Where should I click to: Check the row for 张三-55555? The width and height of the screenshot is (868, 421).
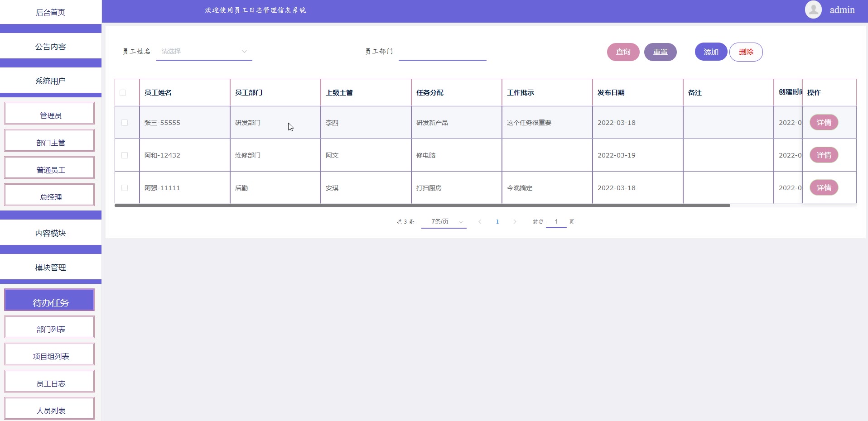[x=125, y=123]
